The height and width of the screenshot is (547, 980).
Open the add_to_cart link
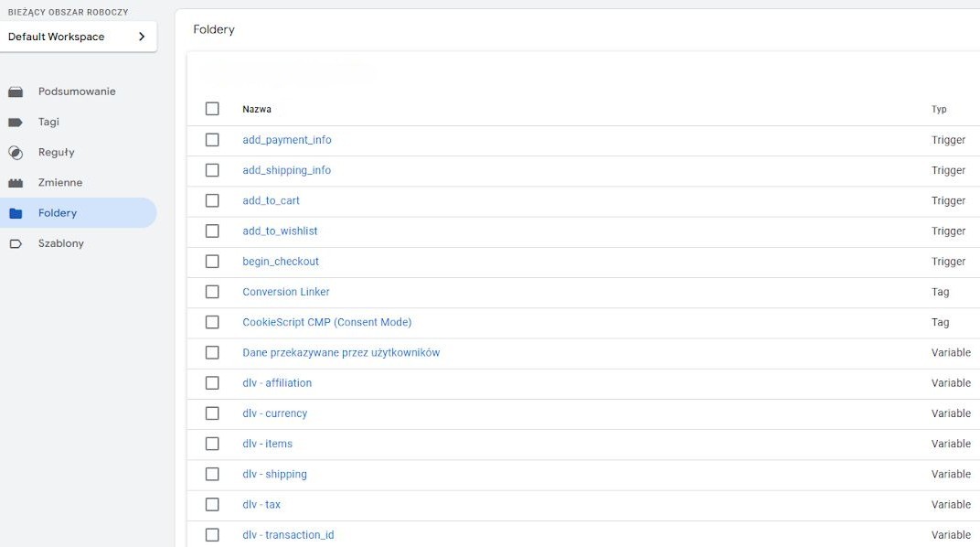pos(271,200)
